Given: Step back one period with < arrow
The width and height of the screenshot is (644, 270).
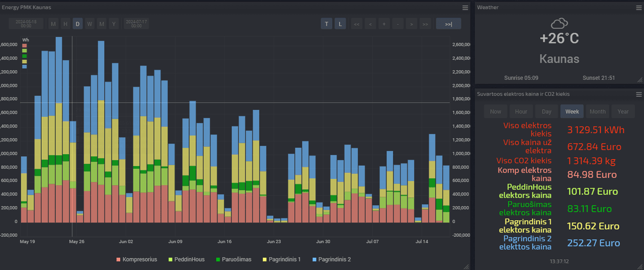Looking at the screenshot, I should pyautogui.click(x=370, y=24).
